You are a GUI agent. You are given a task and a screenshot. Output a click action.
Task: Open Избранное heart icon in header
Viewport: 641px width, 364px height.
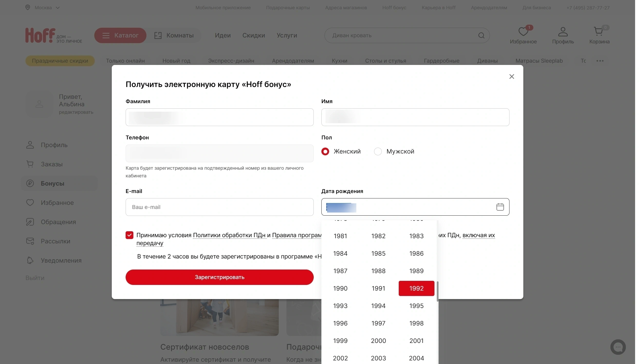pyautogui.click(x=523, y=31)
